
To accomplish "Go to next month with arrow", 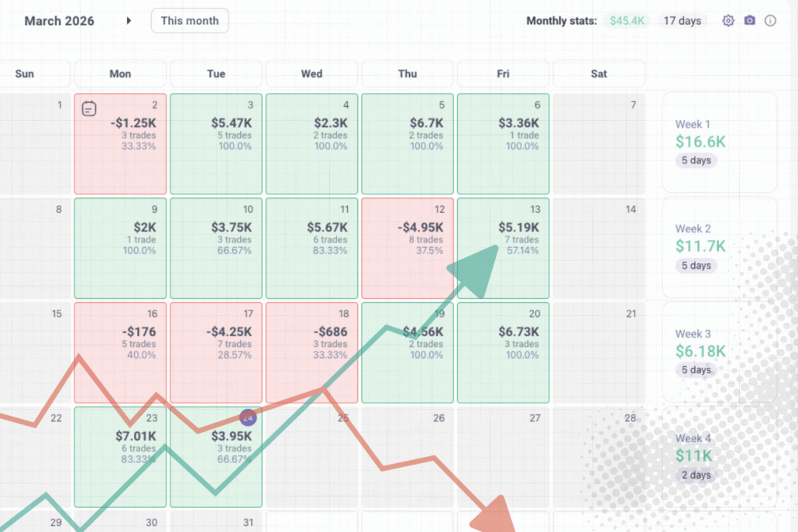I will [x=129, y=21].
